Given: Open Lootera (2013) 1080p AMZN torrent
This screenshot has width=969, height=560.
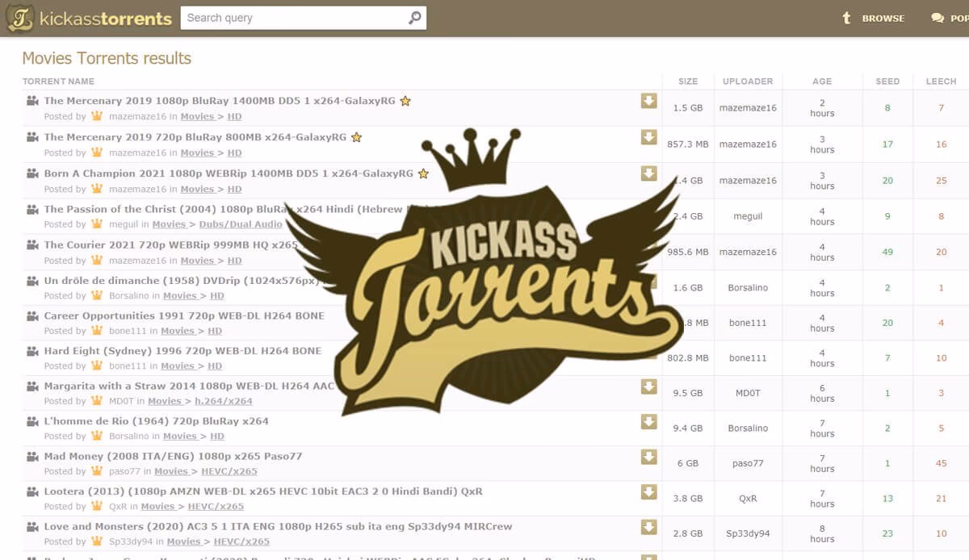Looking at the screenshot, I should tap(263, 491).
